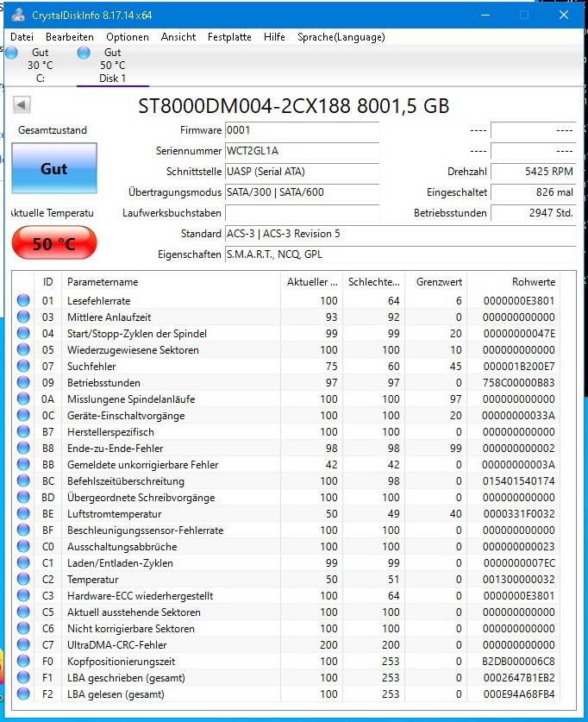Image resolution: width=588 pixels, height=722 pixels.
Task: Click the Übertragungsmodus field SATA/300 | SATA/600
Action: click(303, 192)
